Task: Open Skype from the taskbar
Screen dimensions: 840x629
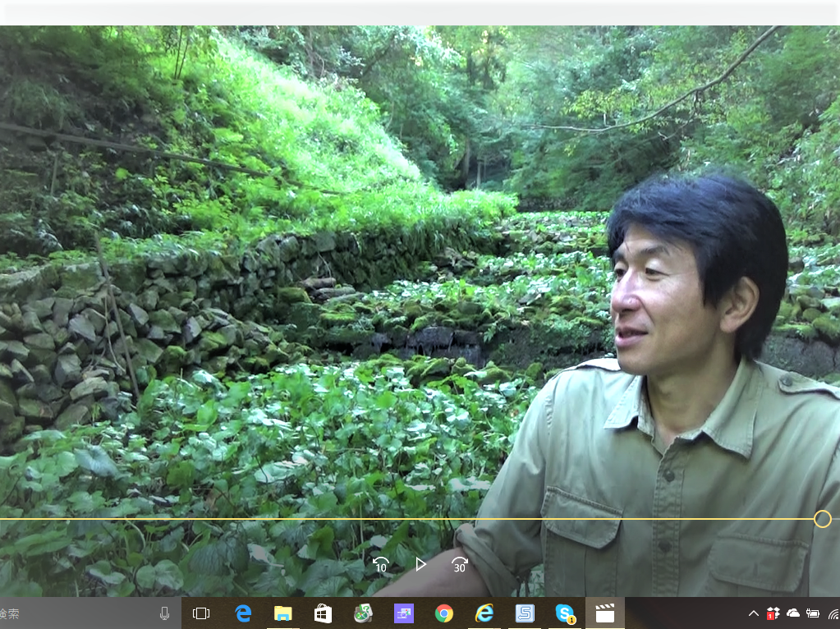Action: [x=565, y=613]
